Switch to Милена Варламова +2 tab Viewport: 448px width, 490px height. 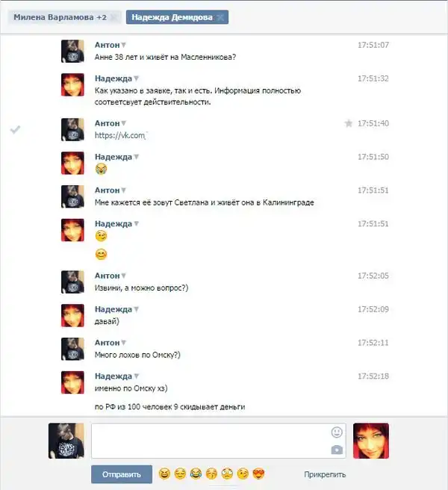click(60, 17)
